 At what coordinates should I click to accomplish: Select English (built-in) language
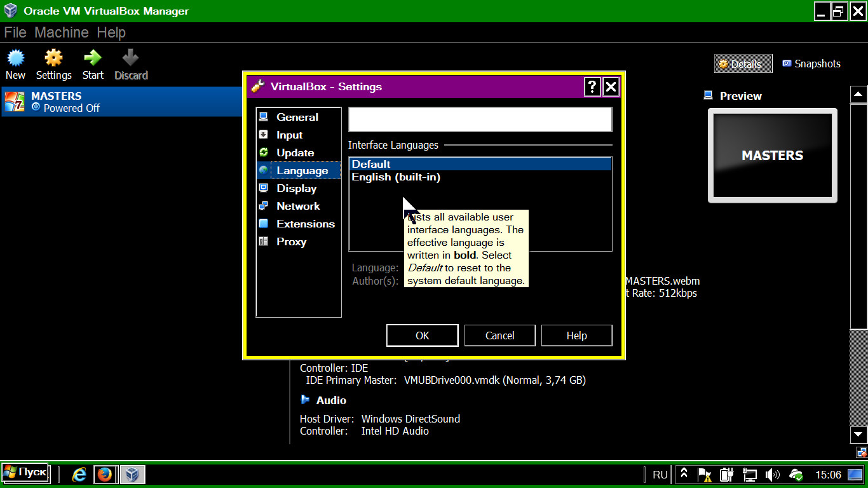point(480,177)
